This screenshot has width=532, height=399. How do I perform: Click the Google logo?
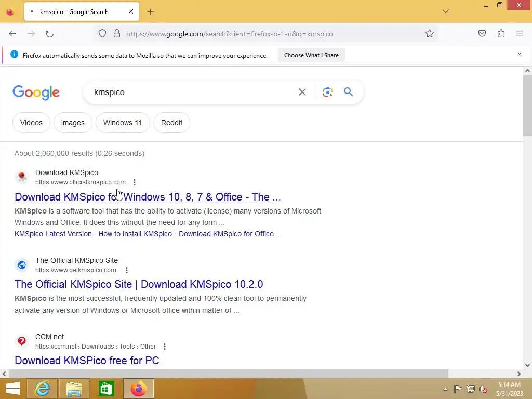pos(36,92)
